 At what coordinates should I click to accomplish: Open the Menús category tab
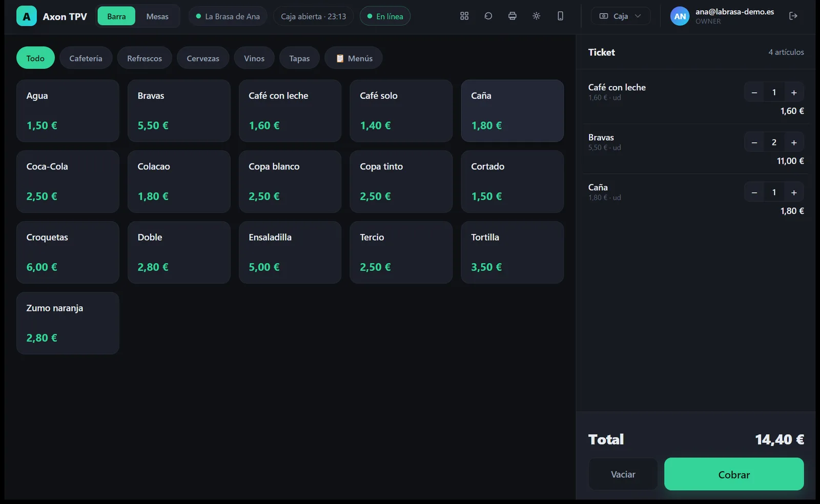tap(354, 58)
